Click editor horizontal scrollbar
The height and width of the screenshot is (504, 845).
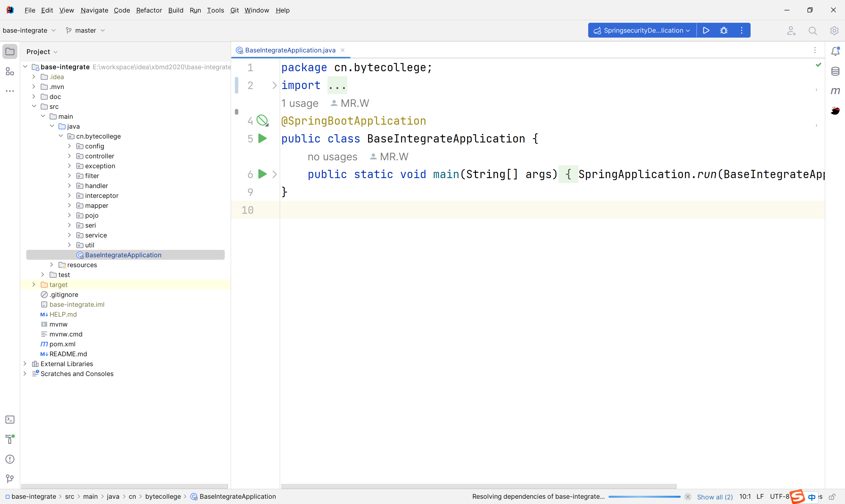(478, 486)
